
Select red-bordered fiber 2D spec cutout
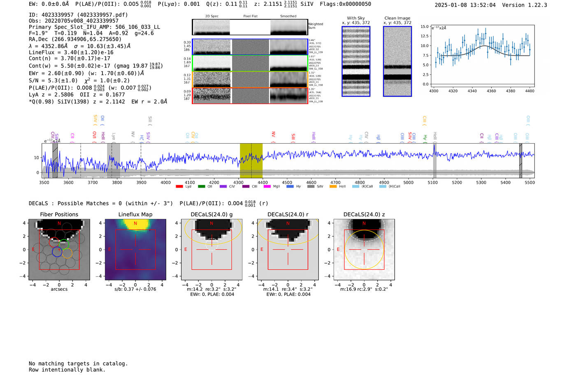pos(211,95)
